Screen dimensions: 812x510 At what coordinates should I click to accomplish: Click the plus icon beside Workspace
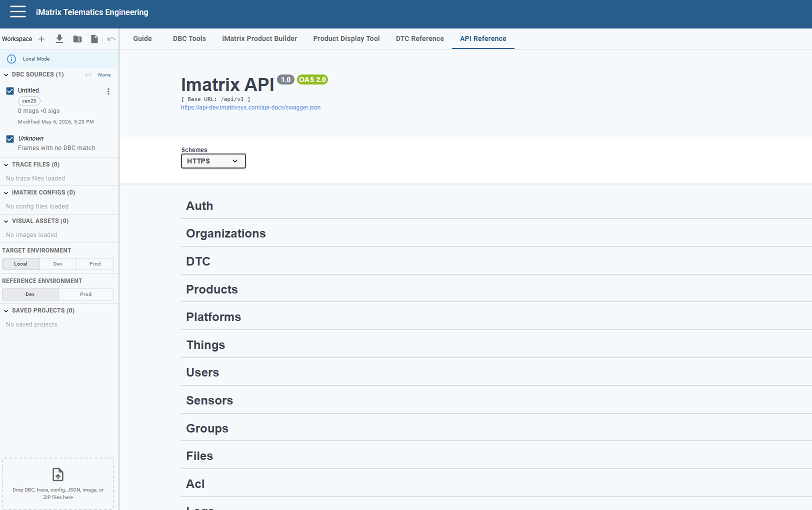click(41, 39)
